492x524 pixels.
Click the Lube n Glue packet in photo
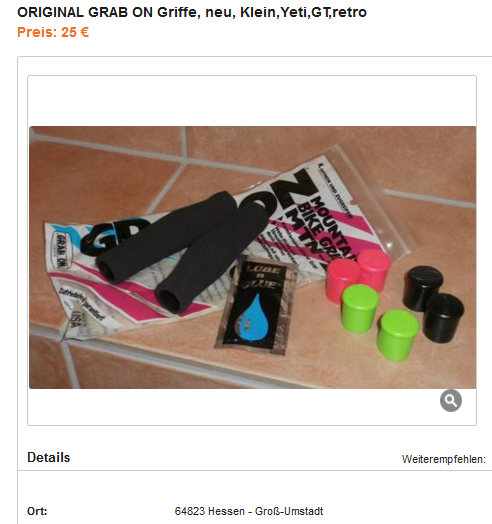pos(256,306)
